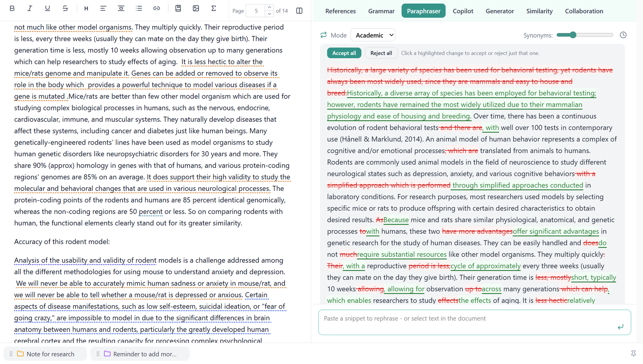This screenshot has width=643, height=364.
Task: Decrease the page number with down arrow
Action: coord(270,14)
